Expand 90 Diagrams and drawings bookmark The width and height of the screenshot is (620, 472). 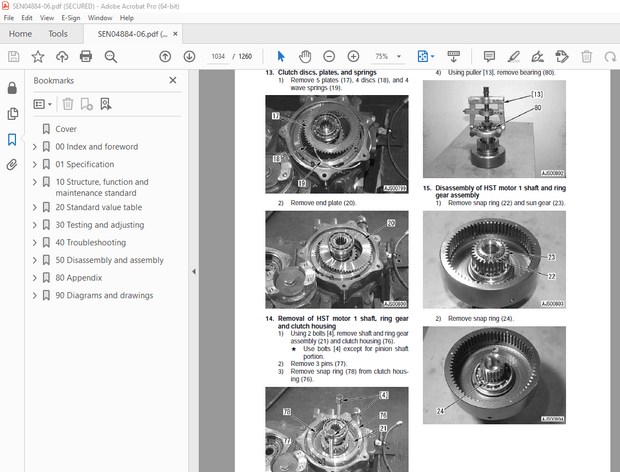coord(35,295)
